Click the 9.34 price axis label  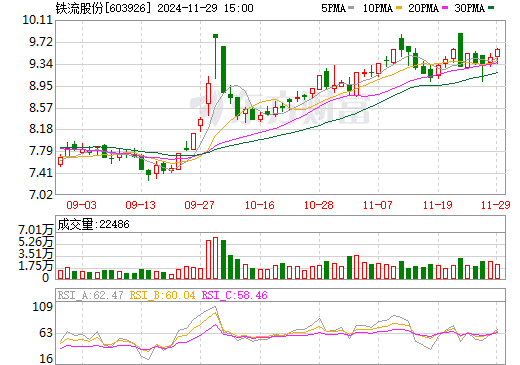coord(41,64)
